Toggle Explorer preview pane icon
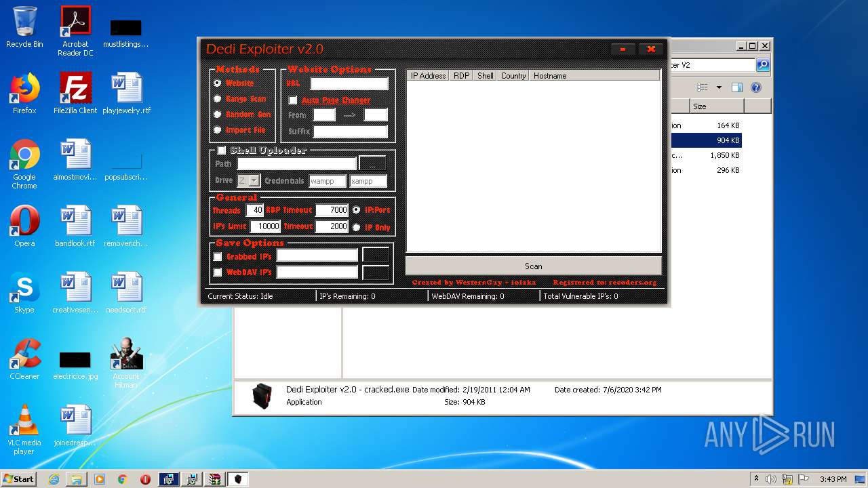The width and height of the screenshot is (868, 488). click(737, 87)
